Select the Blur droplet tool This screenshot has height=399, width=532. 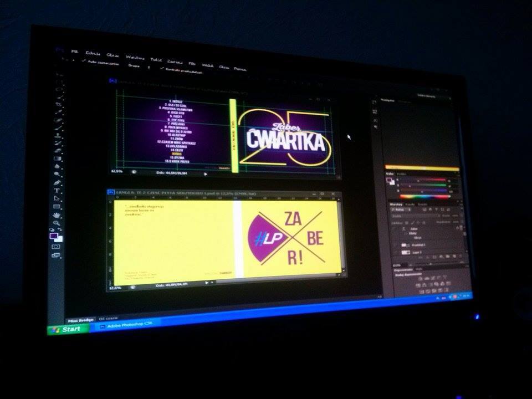(x=58, y=166)
